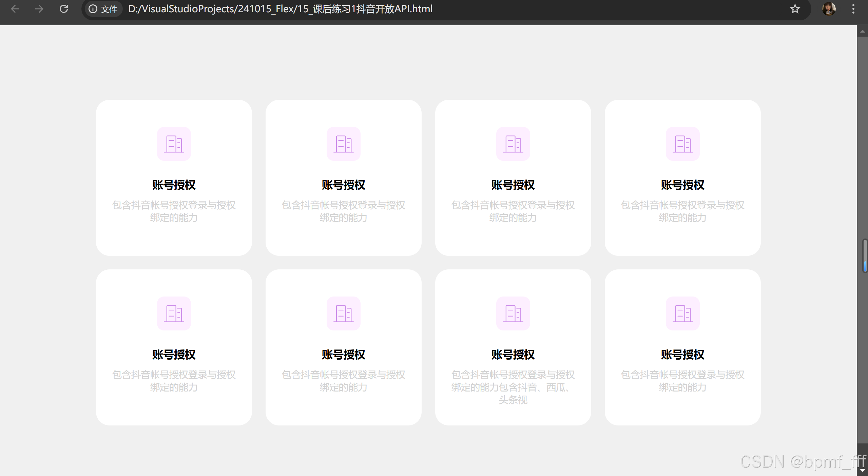
Task: Open the user profile avatar
Action: (x=829, y=9)
